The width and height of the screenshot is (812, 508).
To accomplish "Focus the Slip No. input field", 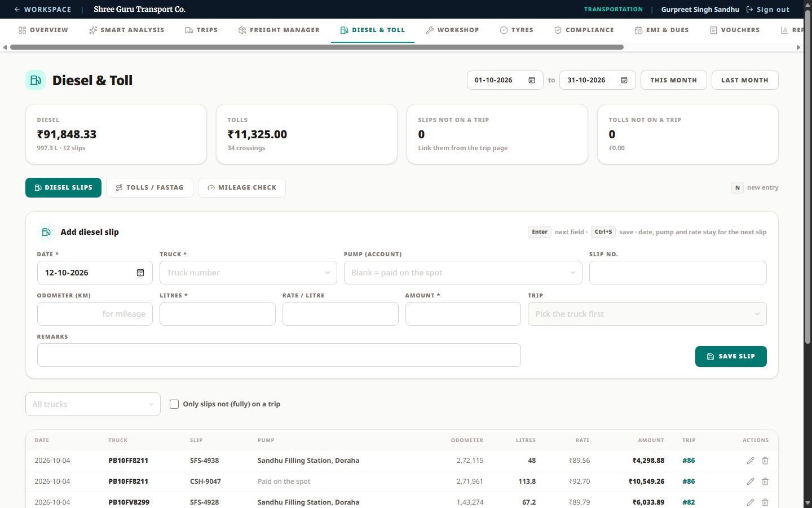I will pos(678,273).
